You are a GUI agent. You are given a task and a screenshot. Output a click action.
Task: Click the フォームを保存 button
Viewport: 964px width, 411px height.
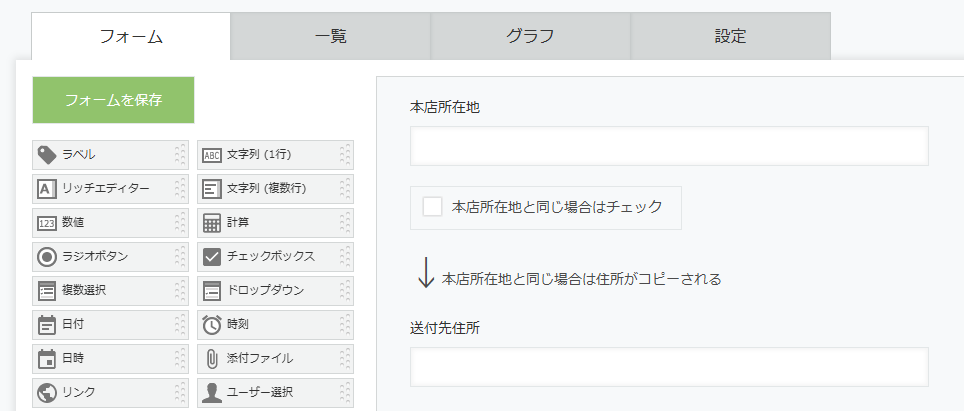(x=114, y=100)
